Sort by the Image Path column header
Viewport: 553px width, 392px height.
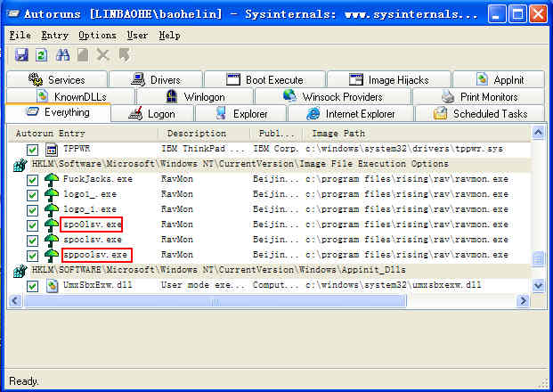[x=418, y=134]
